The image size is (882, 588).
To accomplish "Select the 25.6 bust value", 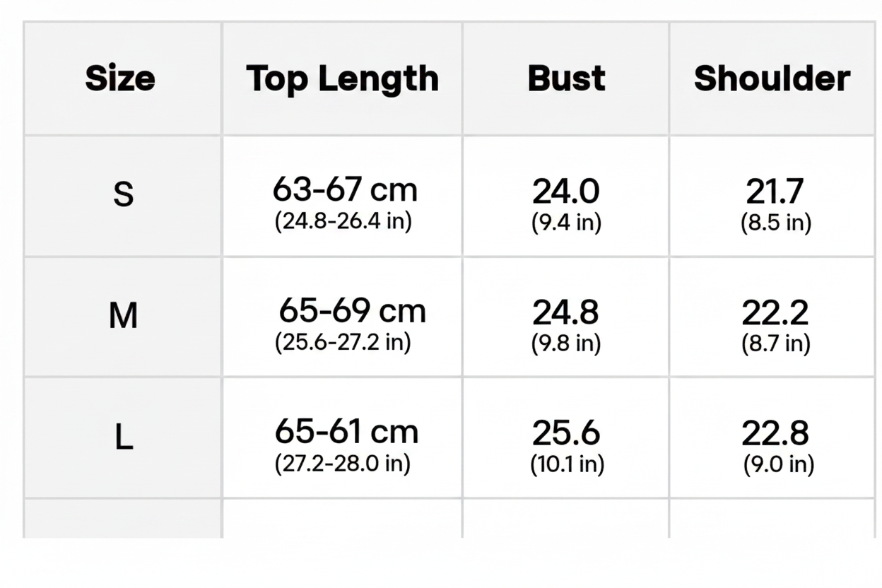I will pos(566,433).
